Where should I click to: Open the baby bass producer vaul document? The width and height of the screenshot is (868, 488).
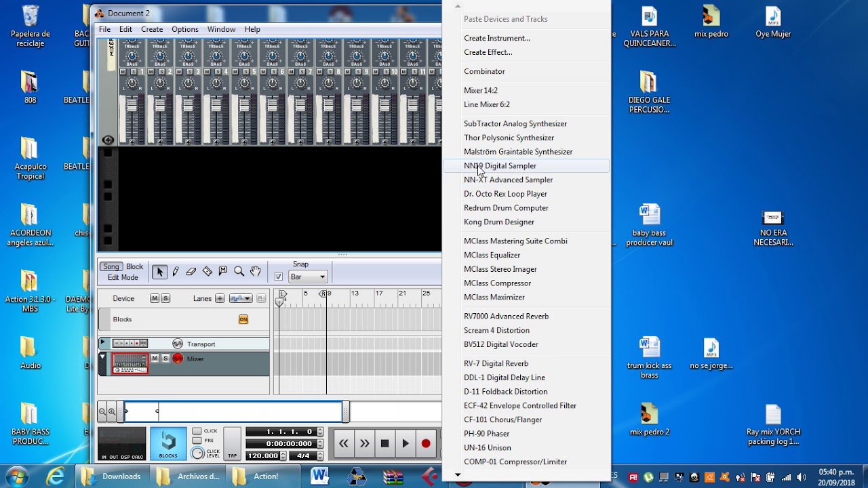[649, 225]
